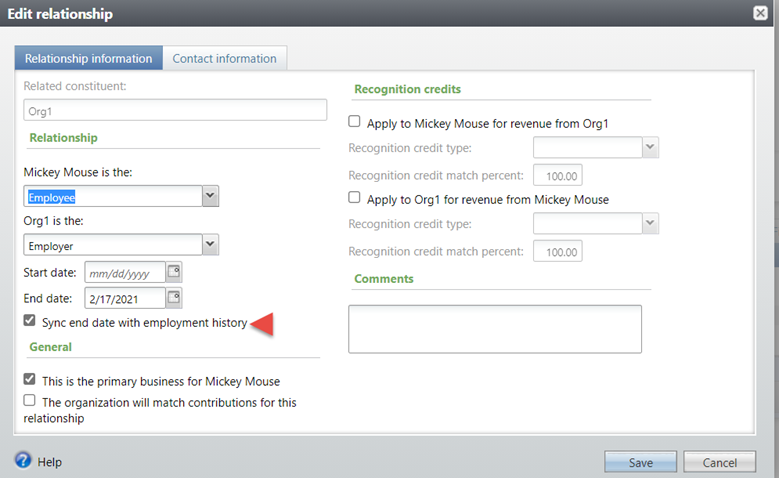The height and width of the screenshot is (478, 779).
Task: Click the Relationship section heading
Action: pos(63,138)
